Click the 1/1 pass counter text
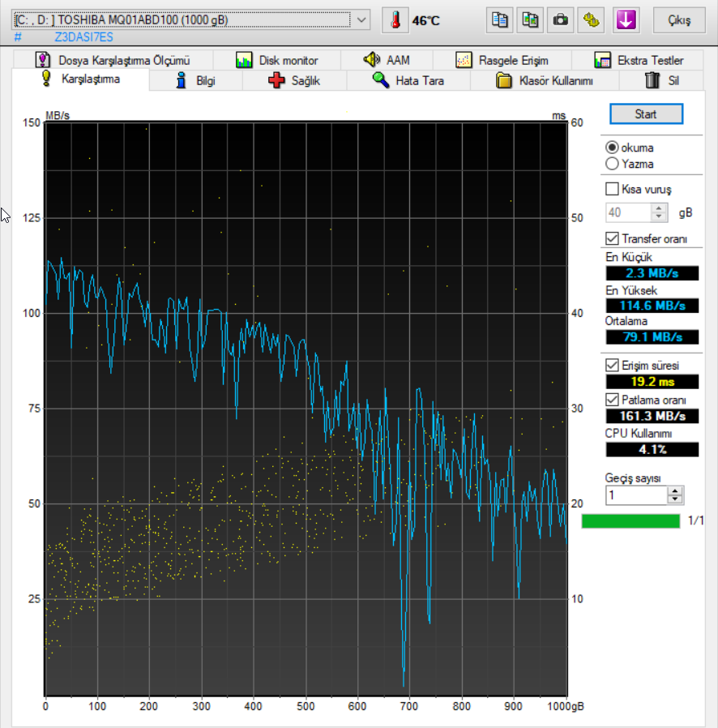The height and width of the screenshot is (728, 718). pos(695,520)
